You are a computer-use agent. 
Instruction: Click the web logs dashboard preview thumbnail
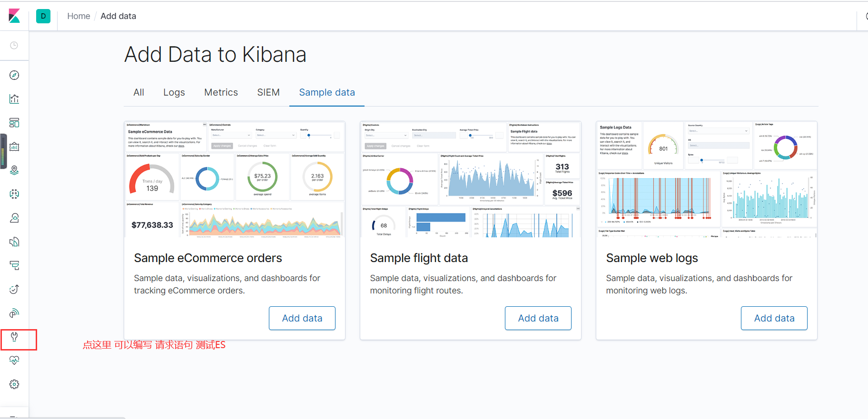tap(707, 179)
